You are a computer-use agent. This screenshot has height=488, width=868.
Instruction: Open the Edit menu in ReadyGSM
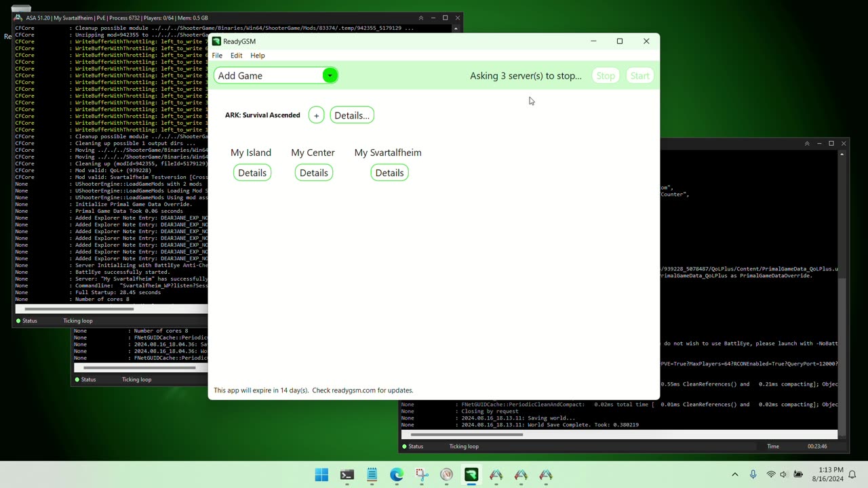pos(236,56)
